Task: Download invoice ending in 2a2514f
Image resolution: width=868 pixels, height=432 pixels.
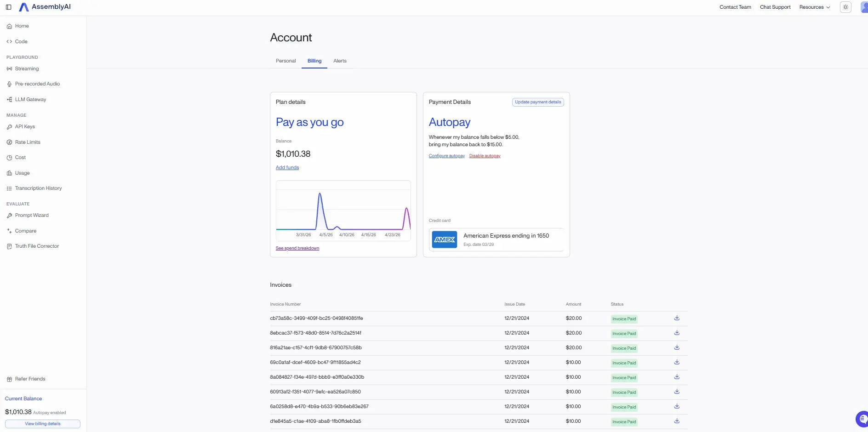Action: (x=677, y=333)
